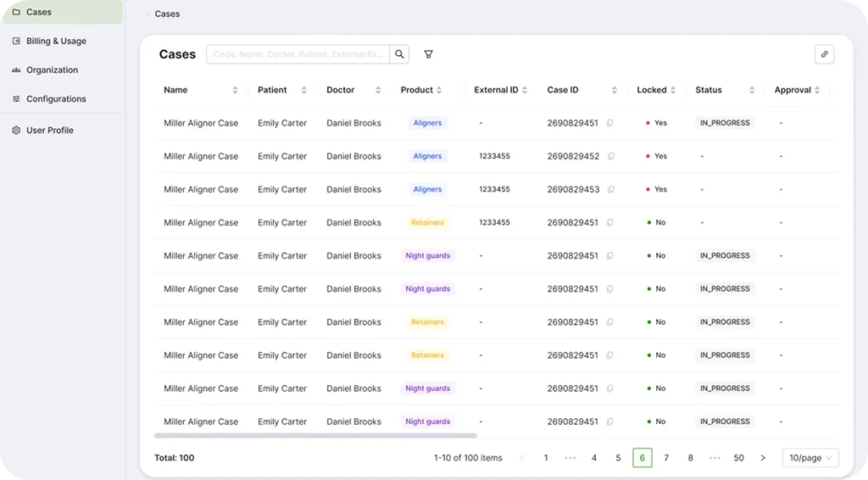This screenshot has height=480, width=868.
Task: Click the Cases folder icon in sidebar
Action: 16,12
